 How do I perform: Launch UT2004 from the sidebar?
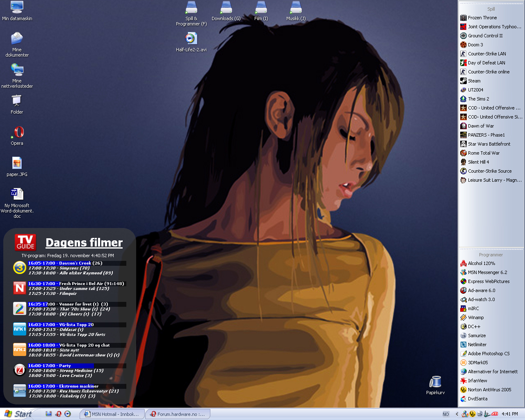coord(472,90)
